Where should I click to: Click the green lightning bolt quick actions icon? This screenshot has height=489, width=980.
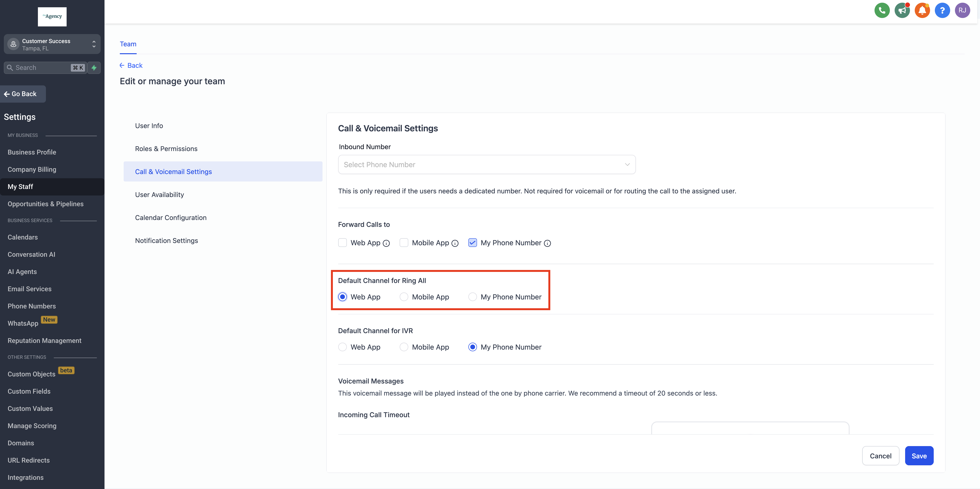(94, 68)
